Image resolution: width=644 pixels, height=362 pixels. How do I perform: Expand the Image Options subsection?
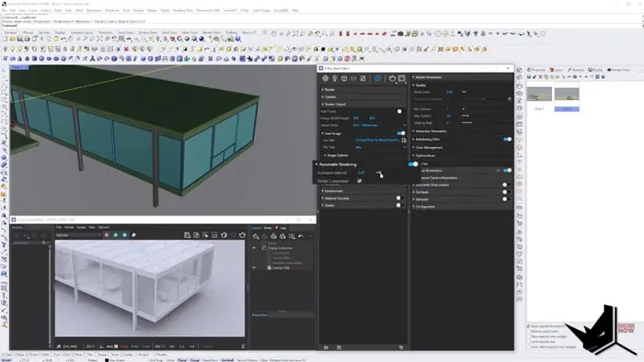tap(337, 155)
